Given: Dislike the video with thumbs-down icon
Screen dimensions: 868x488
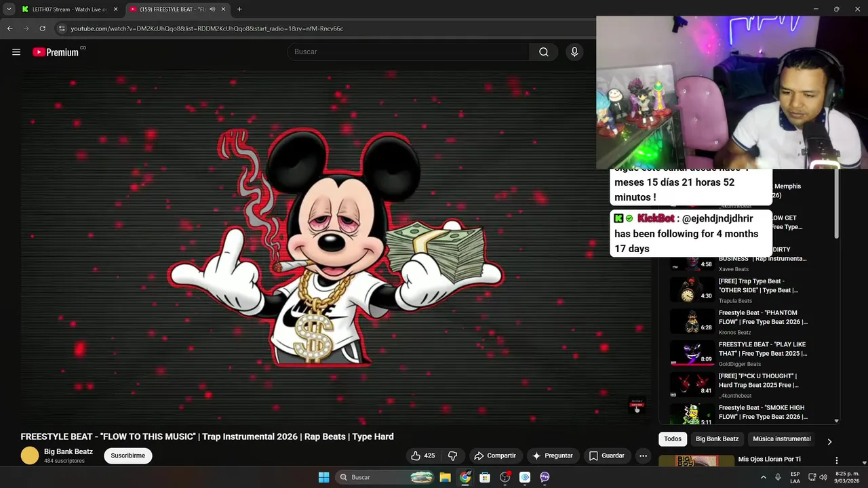Looking at the screenshot, I should [x=453, y=455].
